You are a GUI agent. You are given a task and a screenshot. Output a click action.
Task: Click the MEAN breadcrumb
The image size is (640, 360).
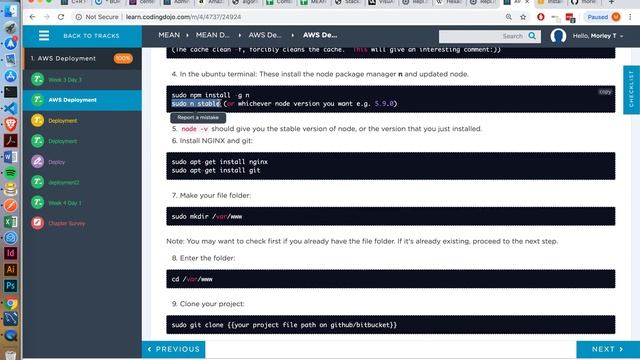click(169, 35)
